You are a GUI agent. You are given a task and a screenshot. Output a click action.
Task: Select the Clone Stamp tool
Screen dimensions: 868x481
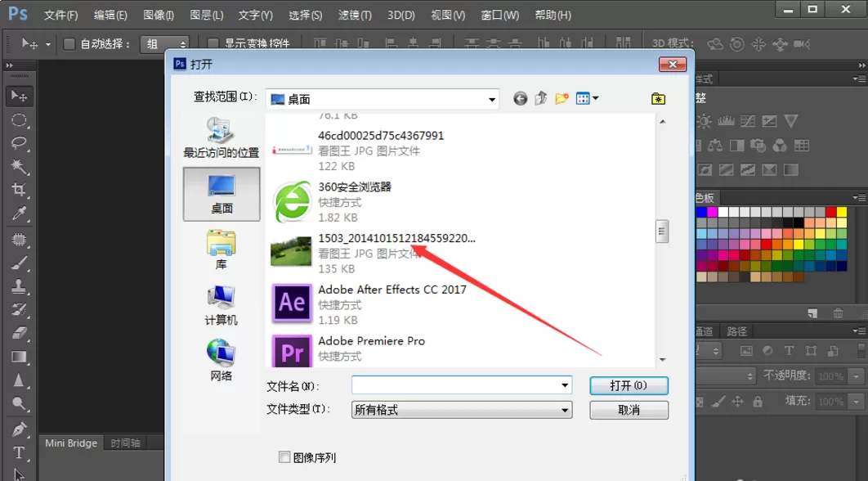click(19, 286)
